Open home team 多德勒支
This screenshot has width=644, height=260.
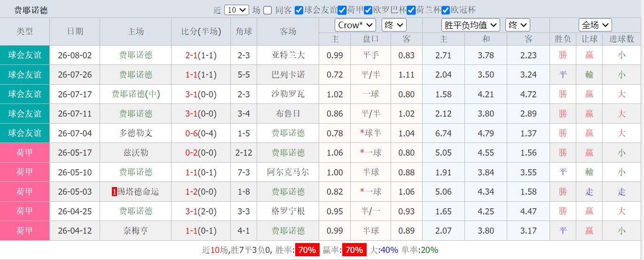coord(136,133)
